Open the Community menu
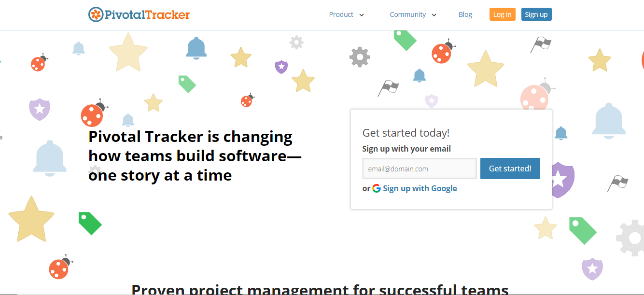 tap(408, 14)
